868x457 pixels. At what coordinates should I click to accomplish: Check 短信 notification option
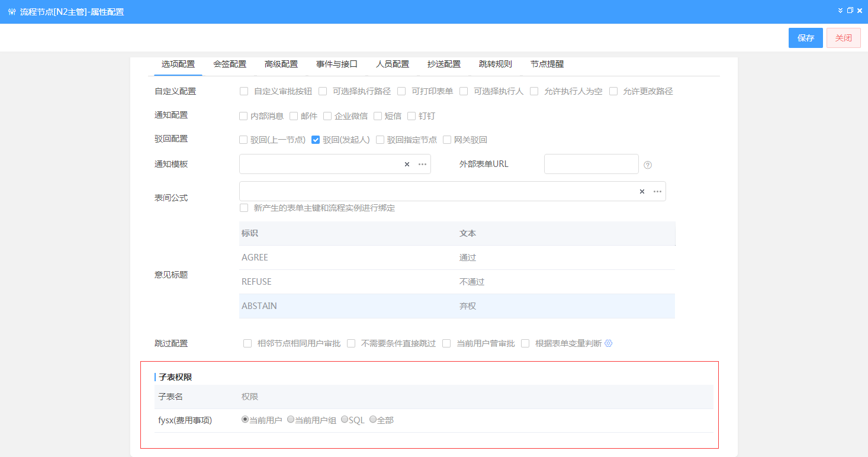click(x=378, y=116)
